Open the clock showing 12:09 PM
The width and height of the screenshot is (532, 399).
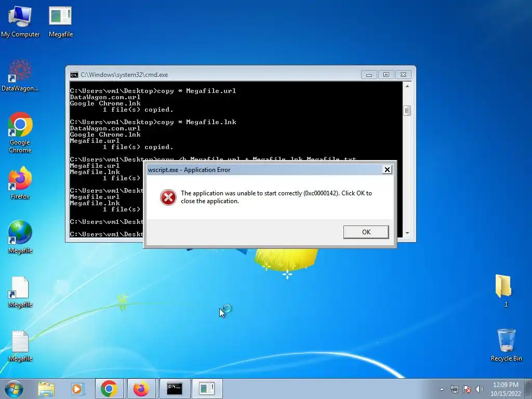pyautogui.click(x=506, y=389)
